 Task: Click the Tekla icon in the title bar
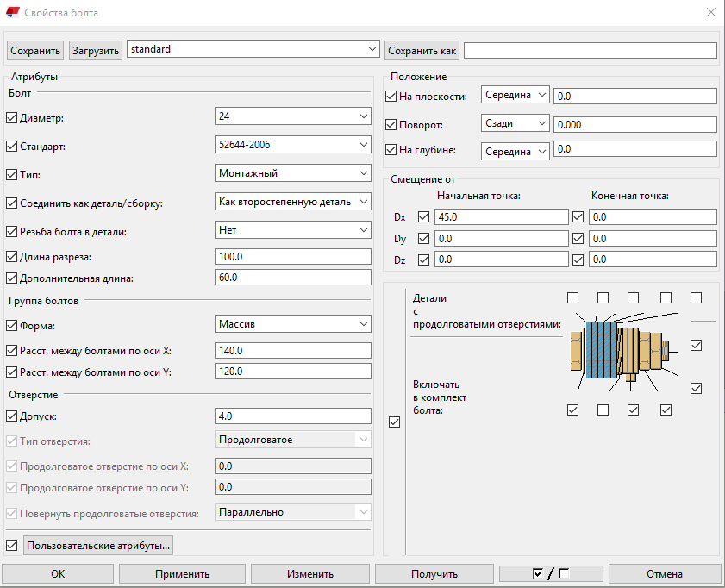point(11,13)
